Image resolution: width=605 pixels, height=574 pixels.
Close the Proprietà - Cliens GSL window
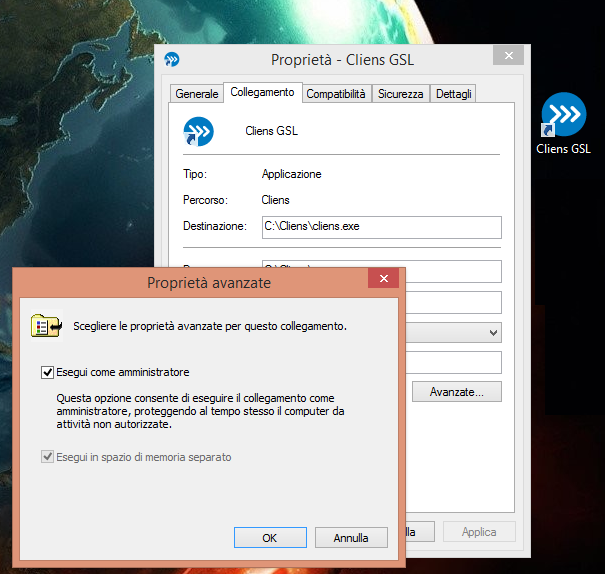point(509,58)
